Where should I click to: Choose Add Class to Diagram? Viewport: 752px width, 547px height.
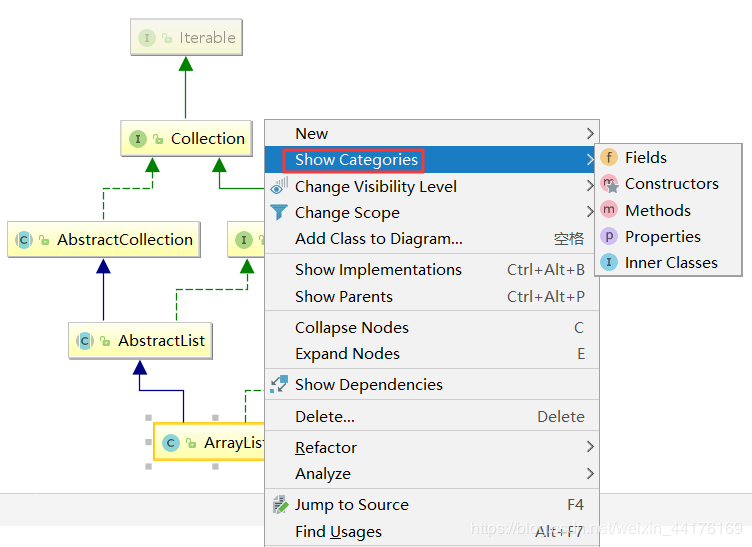[378, 239]
